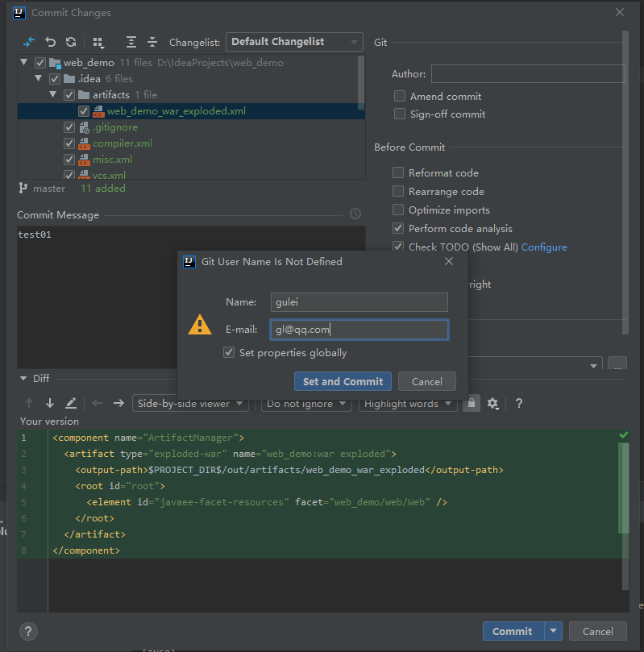Go to next difference down arrow
644x652 pixels.
click(x=50, y=403)
